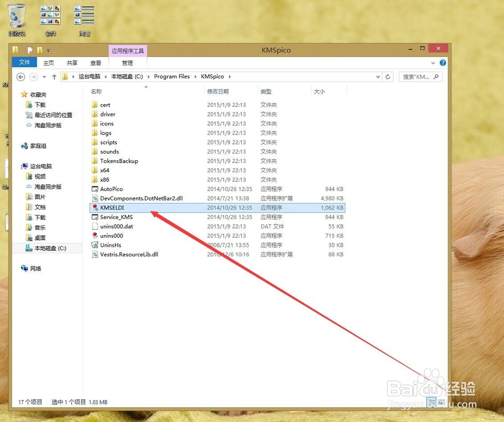
Task: Open the 文件 menu tab
Action: (x=24, y=62)
